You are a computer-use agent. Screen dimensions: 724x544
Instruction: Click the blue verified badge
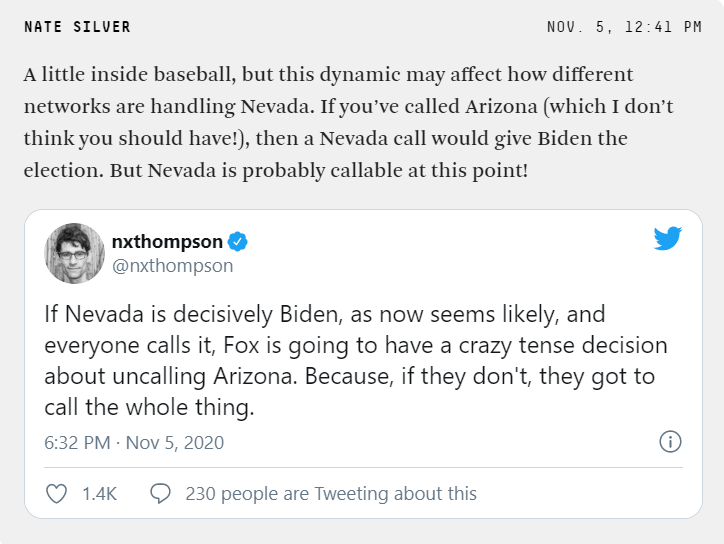pyautogui.click(x=238, y=242)
